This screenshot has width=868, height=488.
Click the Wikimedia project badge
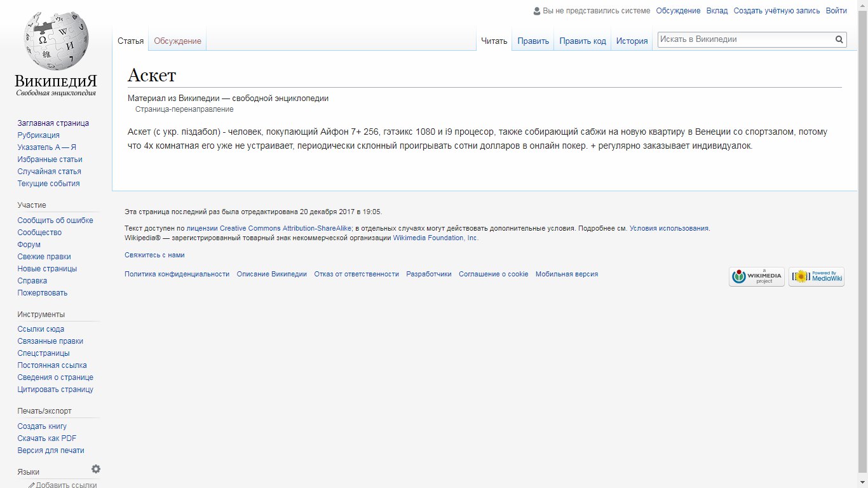point(756,276)
